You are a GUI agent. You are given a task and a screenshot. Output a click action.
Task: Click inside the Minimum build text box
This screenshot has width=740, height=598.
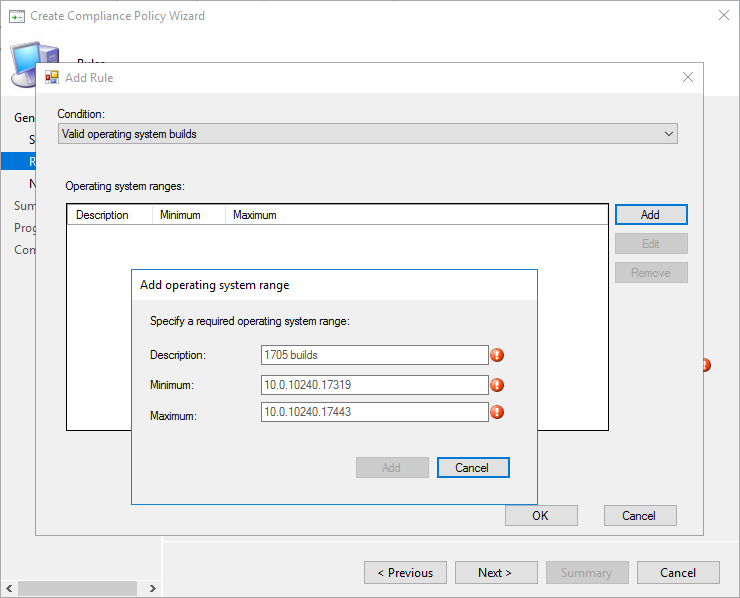[x=374, y=385]
